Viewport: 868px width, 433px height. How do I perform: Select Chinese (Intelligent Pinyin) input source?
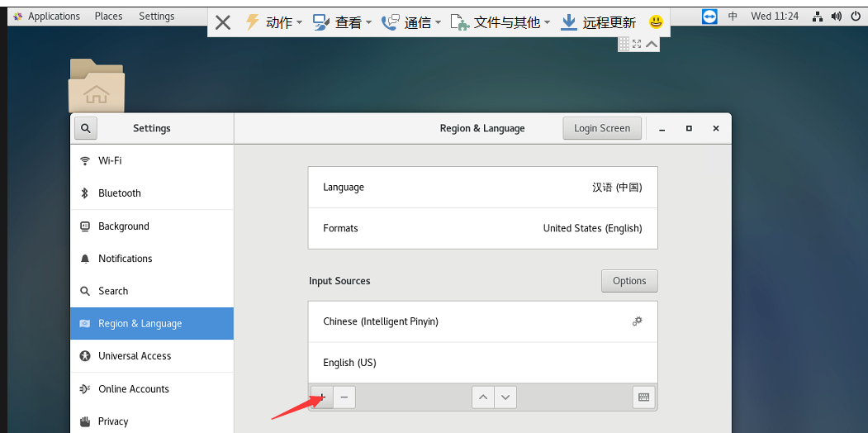coord(482,321)
